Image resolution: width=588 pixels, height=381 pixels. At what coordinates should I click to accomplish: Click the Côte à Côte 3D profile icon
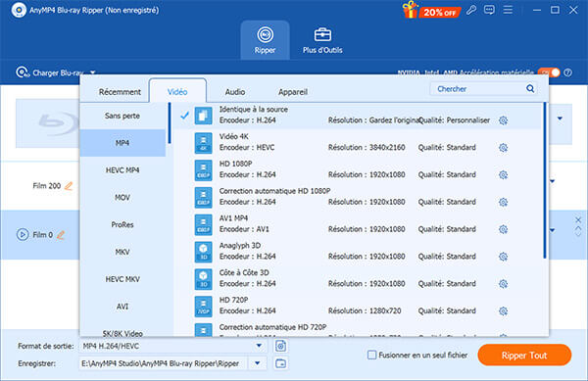coord(203,279)
